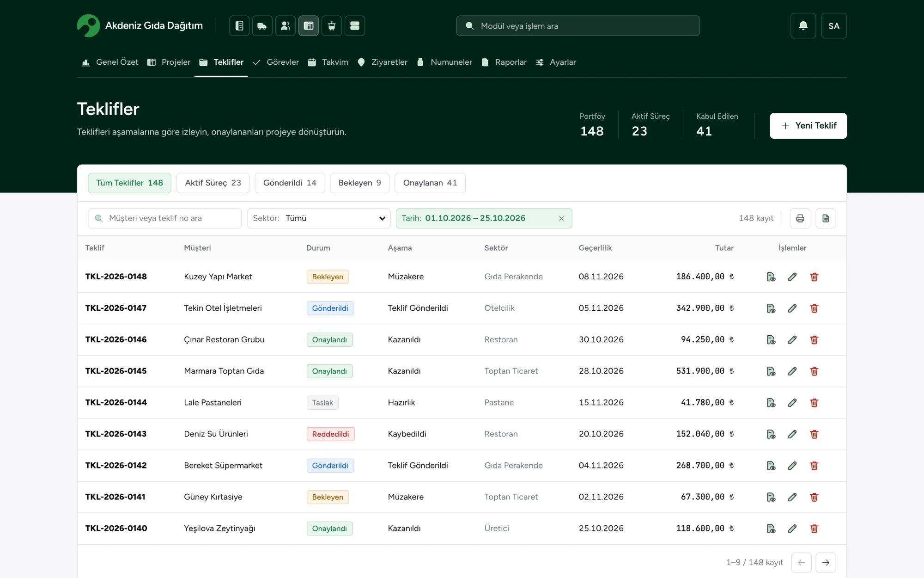The height and width of the screenshot is (578, 924).
Task: Open the SA user profile avatar
Action: coord(834,26)
